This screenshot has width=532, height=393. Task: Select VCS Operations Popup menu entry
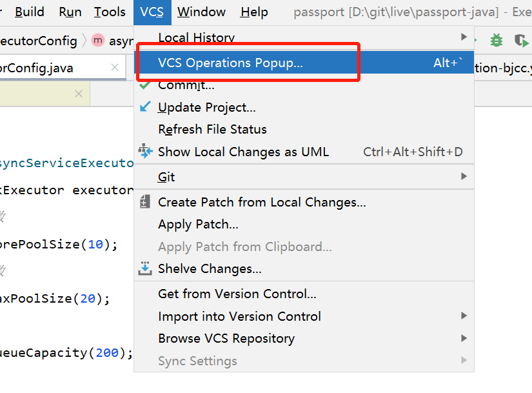[230, 63]
